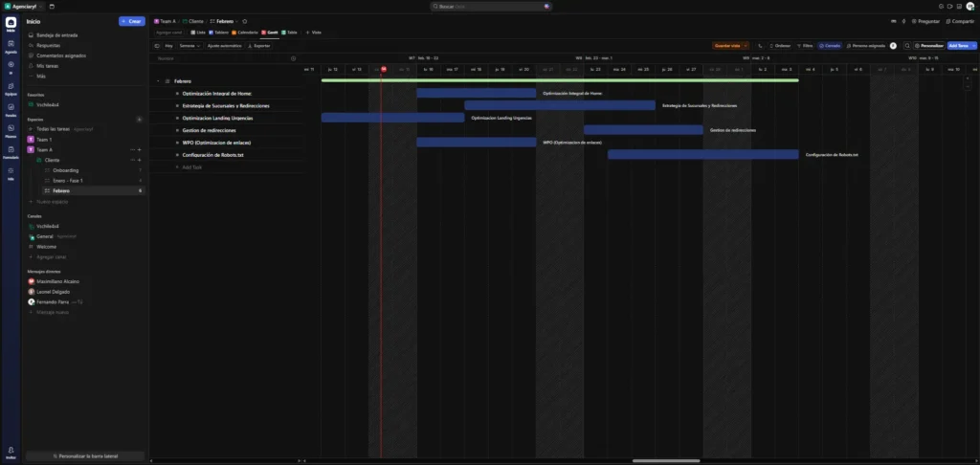Click the plus icon on the Cliente row
Image resolution: width=980 pixels, height=465 pixels.
pyautogui.click(x=139, y=160)
